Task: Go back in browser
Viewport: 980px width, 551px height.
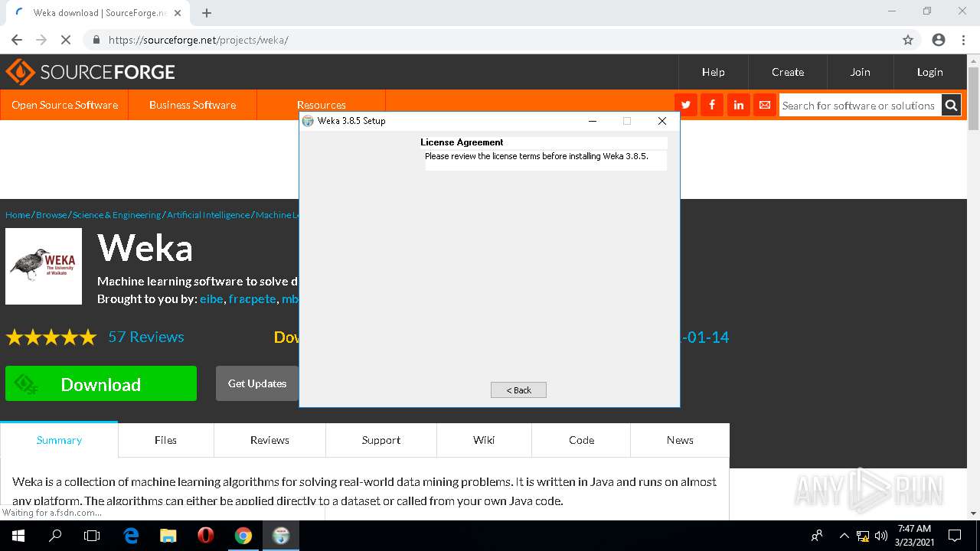Action: (x=17, y=40)
